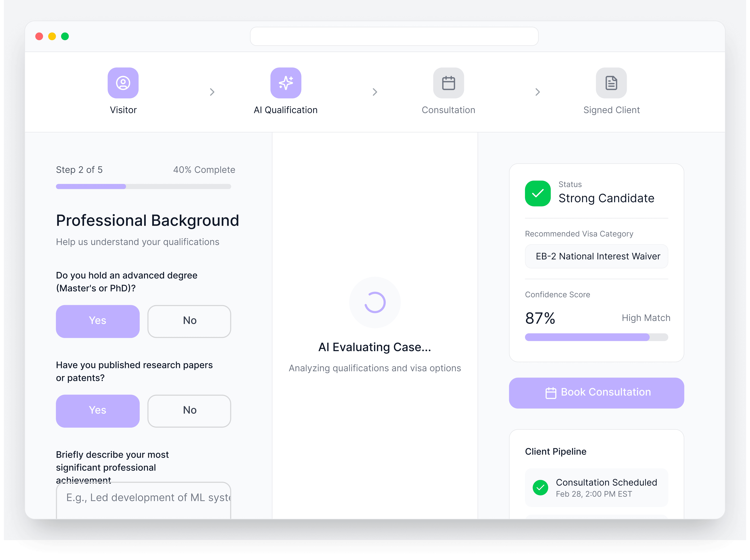Viewport: 750px width, 560px height.
Task: Choose No for published research papers
Action: pyautogui.click(x=189, y=411)
